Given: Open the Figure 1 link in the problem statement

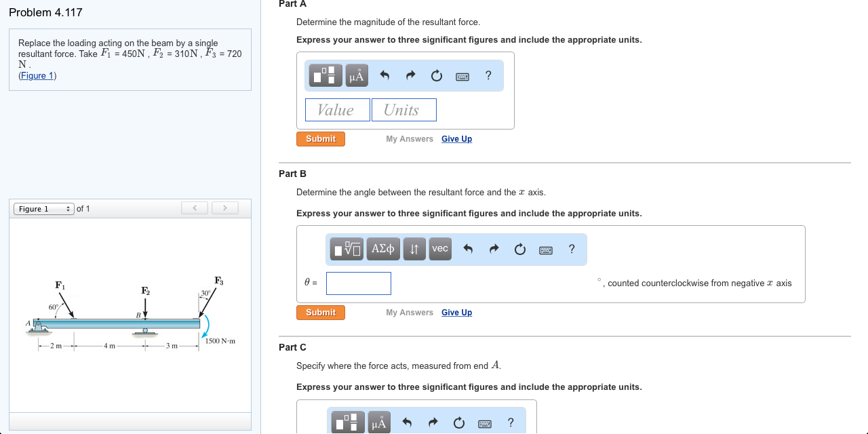Looking at the screenshot, I should (x=37, y=75).
